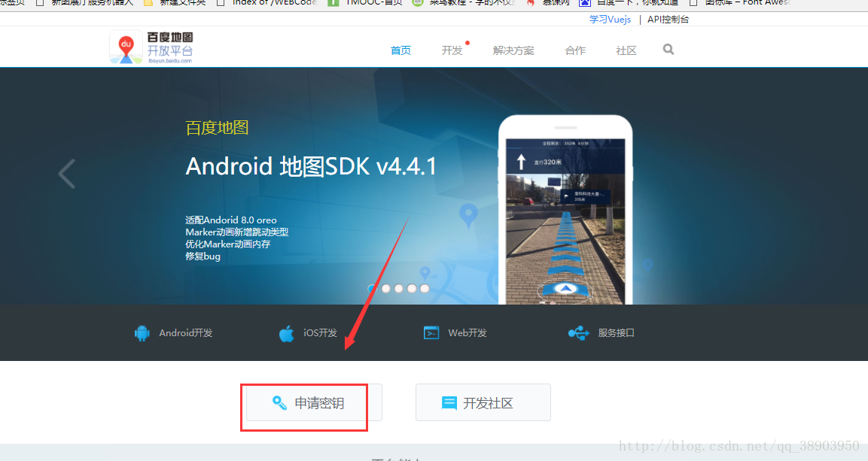868x461 pixels.
Task: Select the fourth carousel dot
Action: 411,288
